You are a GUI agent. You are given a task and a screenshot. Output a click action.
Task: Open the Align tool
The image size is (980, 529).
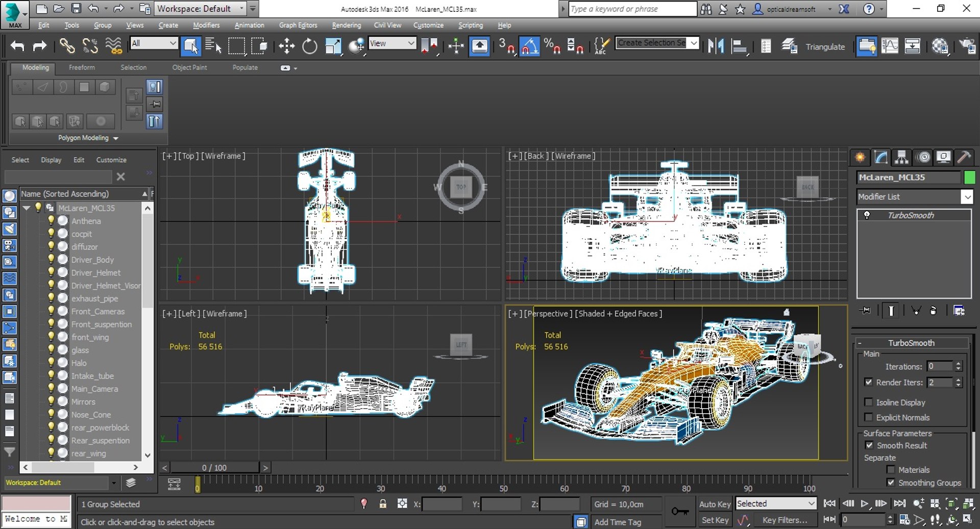pos(739,46)
